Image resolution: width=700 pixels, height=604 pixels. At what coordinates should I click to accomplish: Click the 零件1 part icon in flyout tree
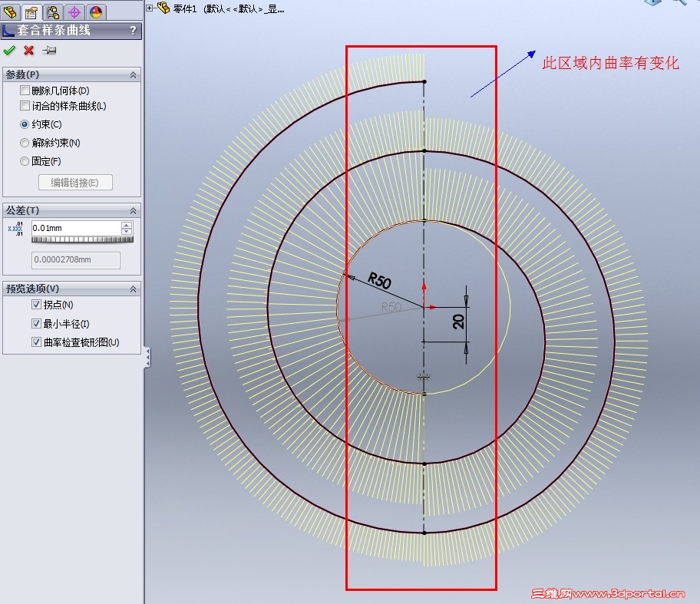pos(163,8)
